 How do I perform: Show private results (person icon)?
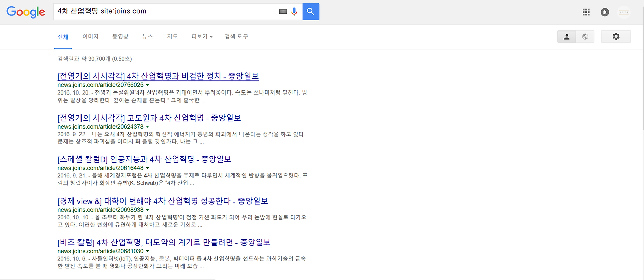pyautogui.click(x=567, y=36)
